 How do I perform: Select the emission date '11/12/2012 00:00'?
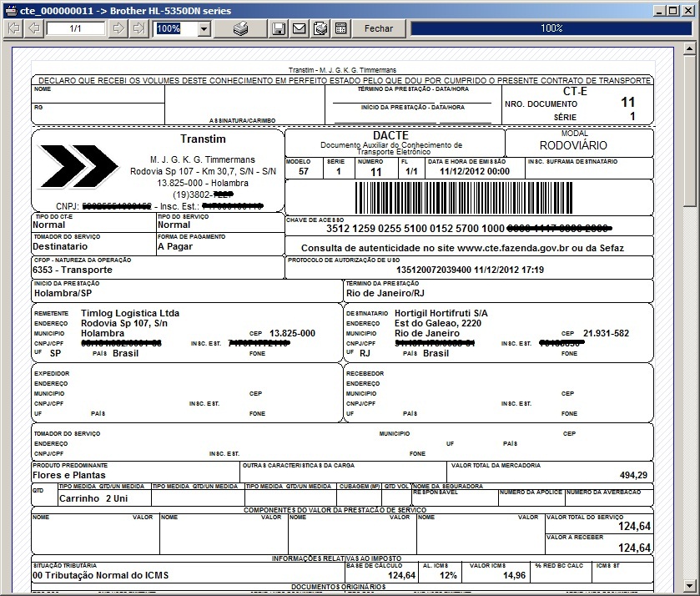pos(475,171)
